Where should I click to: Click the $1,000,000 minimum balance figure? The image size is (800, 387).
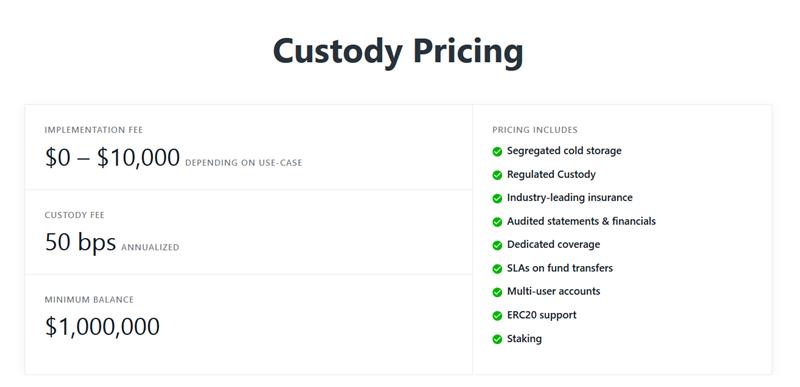102,327
